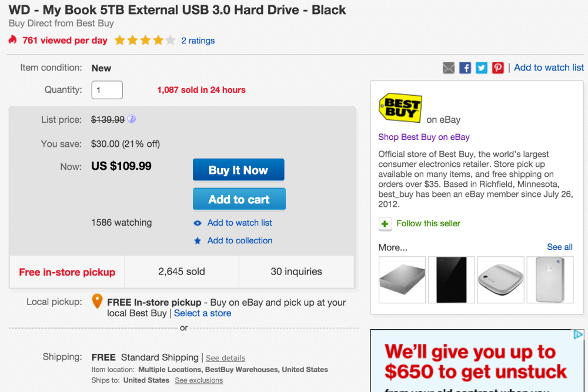588x392 pixels.
Task: Click Add to collection link
Action: [x=240, y=240]
